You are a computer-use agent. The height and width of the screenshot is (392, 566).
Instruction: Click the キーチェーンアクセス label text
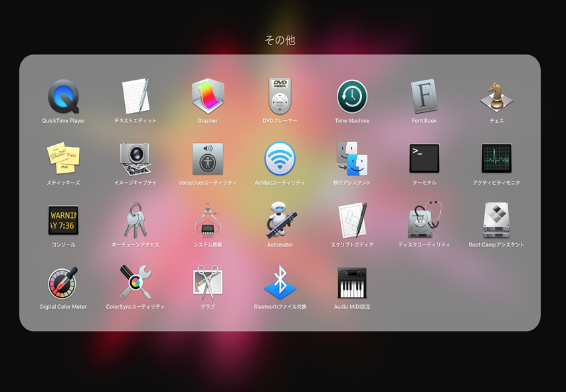(x=136, y=245)
